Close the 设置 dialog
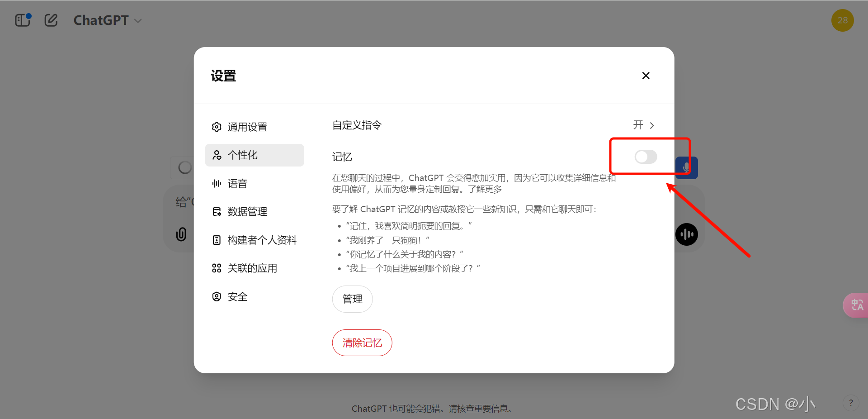 pos(646,76)
